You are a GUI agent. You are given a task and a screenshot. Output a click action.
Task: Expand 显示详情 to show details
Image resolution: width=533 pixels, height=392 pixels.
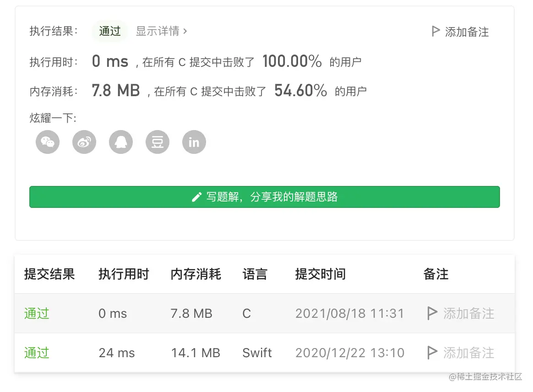click(x=161, y=31)
